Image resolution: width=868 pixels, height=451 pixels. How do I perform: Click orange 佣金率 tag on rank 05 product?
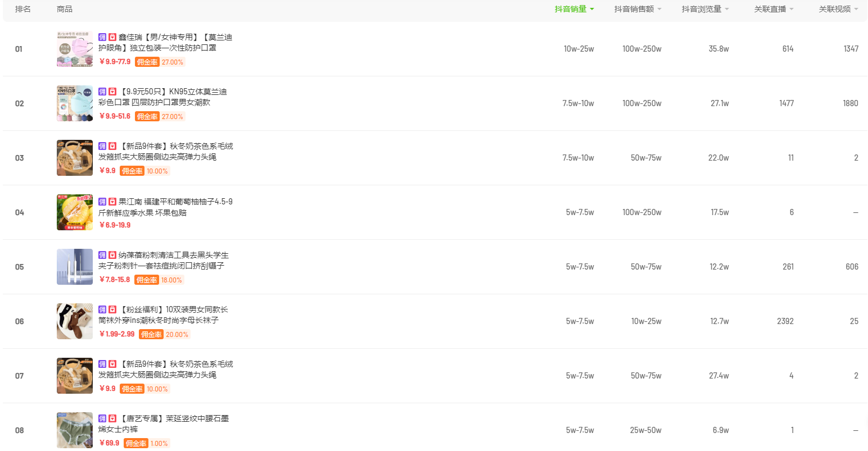click(147, 280)
